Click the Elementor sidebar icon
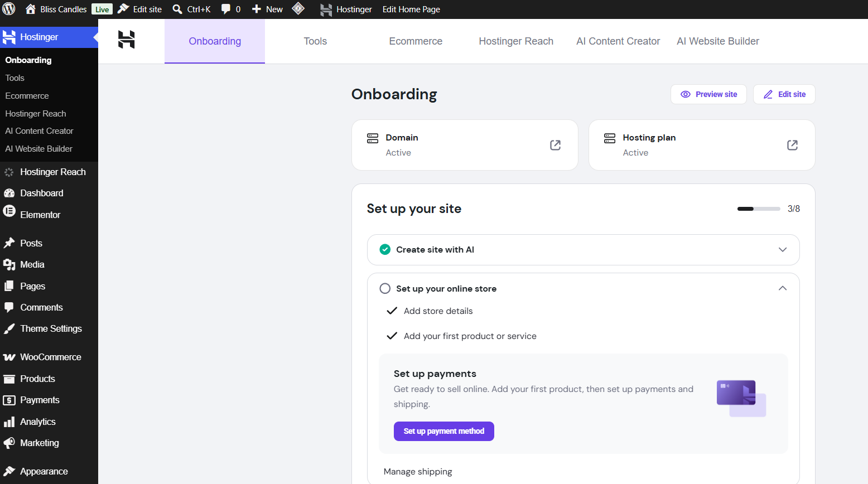This screenshot has width=868, height=484. [x=9, y=211]
